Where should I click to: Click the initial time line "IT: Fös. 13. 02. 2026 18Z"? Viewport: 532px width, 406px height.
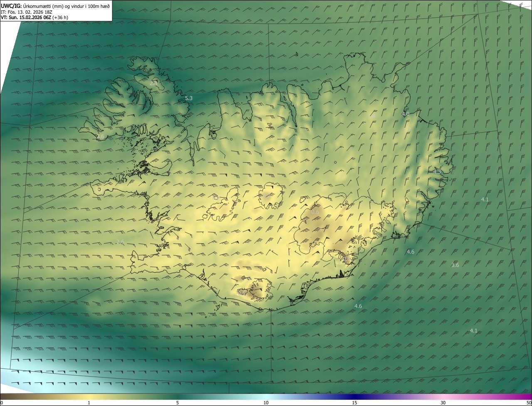(x=26, y=12)
